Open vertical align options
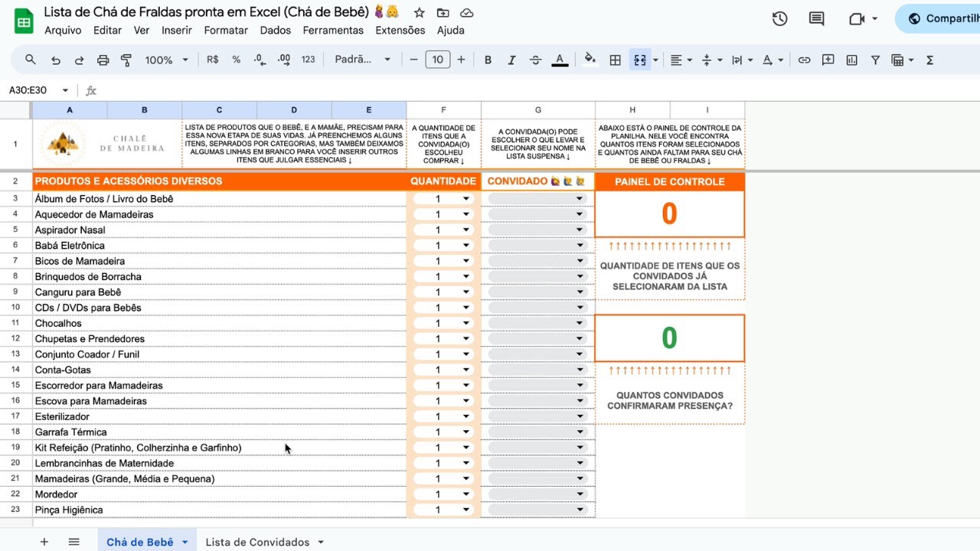Image resolution: width=980 pixels, height=551 pixels. [x=711, y=60]
